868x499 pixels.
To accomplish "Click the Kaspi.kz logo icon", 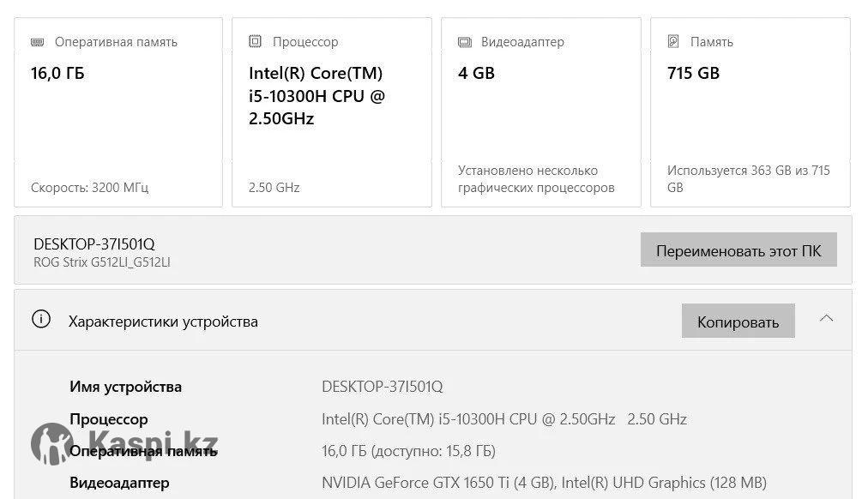I will 52,445.
